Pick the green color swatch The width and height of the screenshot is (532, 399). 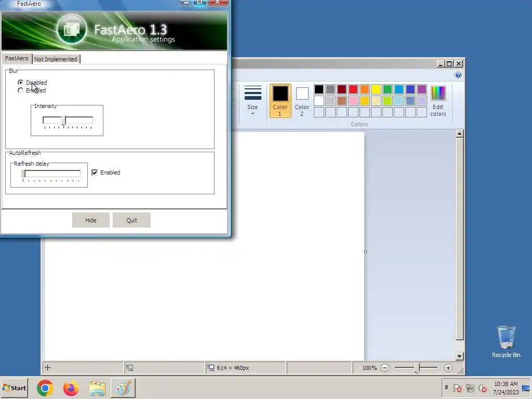point(388,89)
